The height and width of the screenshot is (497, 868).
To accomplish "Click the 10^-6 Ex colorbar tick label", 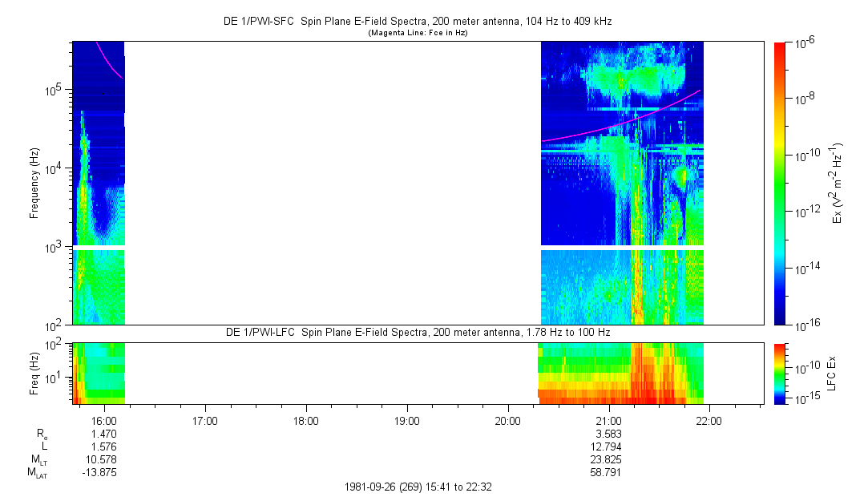I will pyautogui.click(x=805, y=43).
